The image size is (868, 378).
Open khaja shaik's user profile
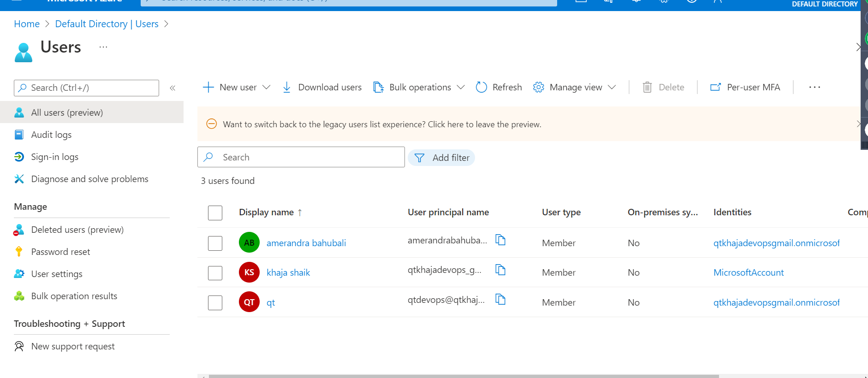288,272
